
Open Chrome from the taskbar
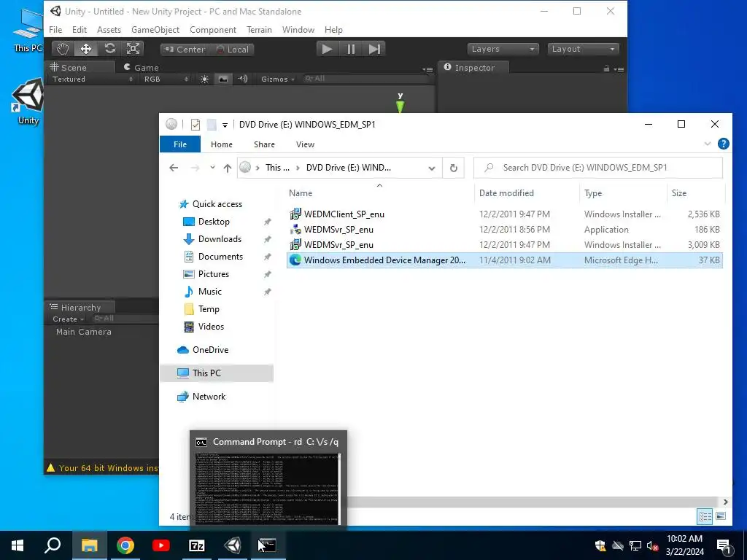[x=125, y=545]
